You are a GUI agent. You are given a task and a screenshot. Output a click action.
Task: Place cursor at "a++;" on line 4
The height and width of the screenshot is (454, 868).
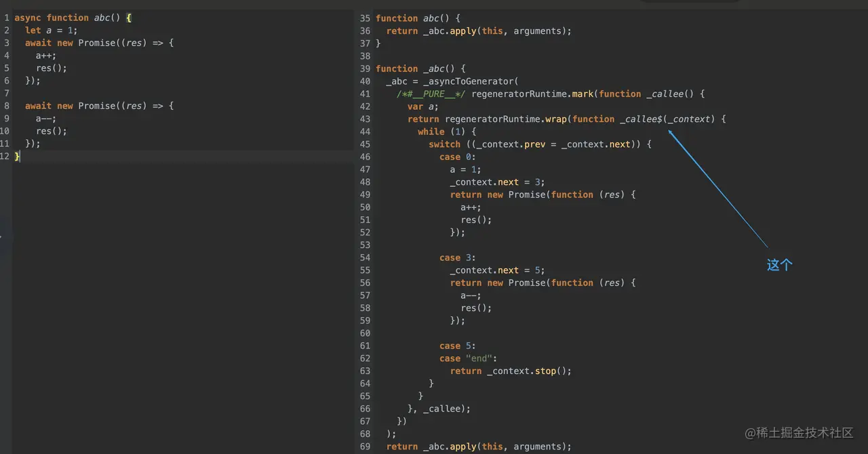(46, 56)
